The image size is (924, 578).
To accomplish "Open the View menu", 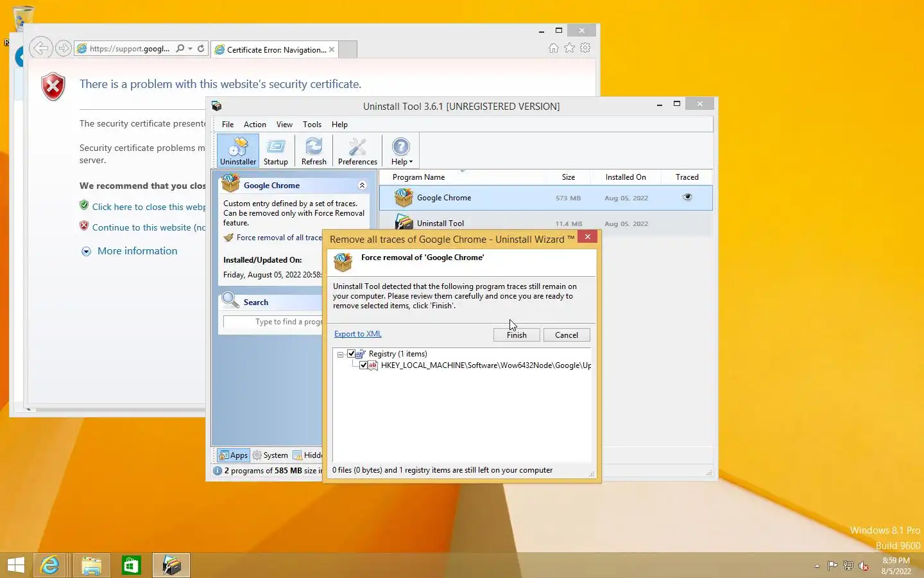I will click(284, 125).
